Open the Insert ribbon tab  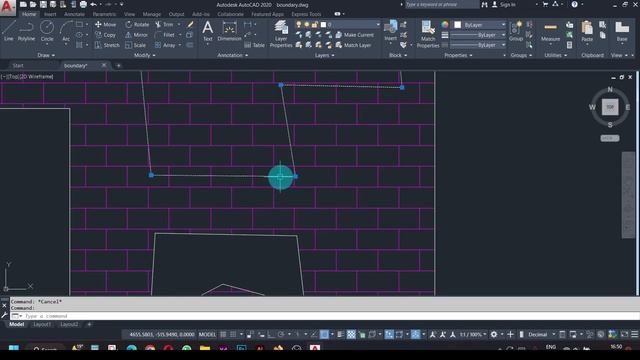50,14
